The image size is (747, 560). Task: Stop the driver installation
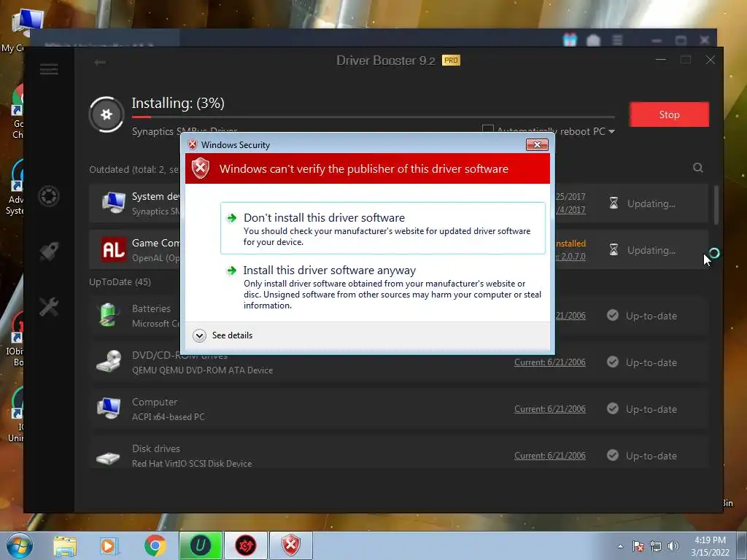[x=670, y=114]
